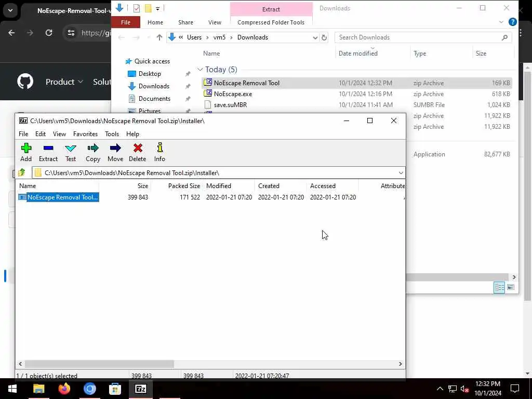Viewport: 532px width, 399px height.
Task: Click the 7-Zip scroll right arrow
Action: [x=401, y=364]
